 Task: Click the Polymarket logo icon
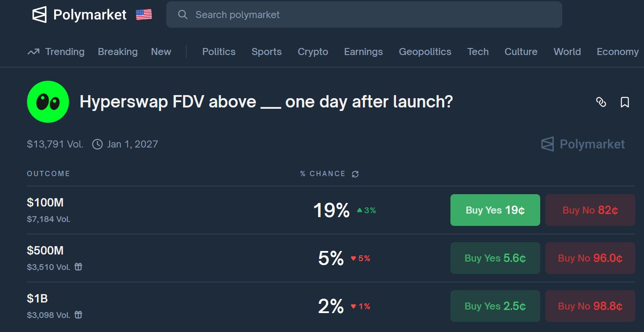(39, 15)
